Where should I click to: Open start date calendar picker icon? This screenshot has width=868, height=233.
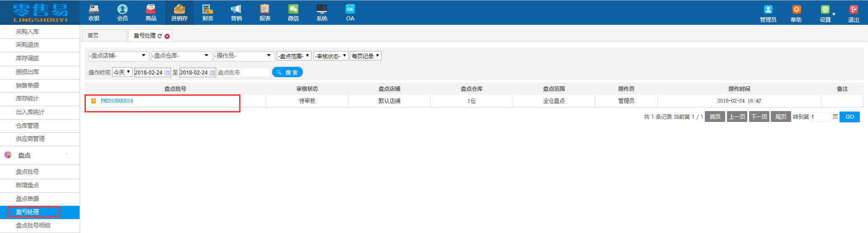coord(167,73)
